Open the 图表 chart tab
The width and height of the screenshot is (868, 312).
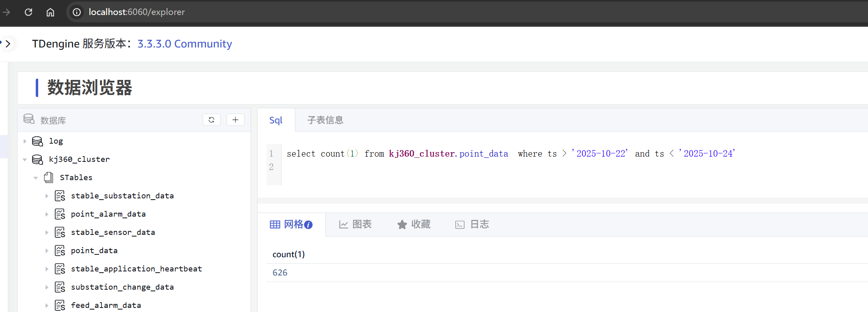[355, 224]
